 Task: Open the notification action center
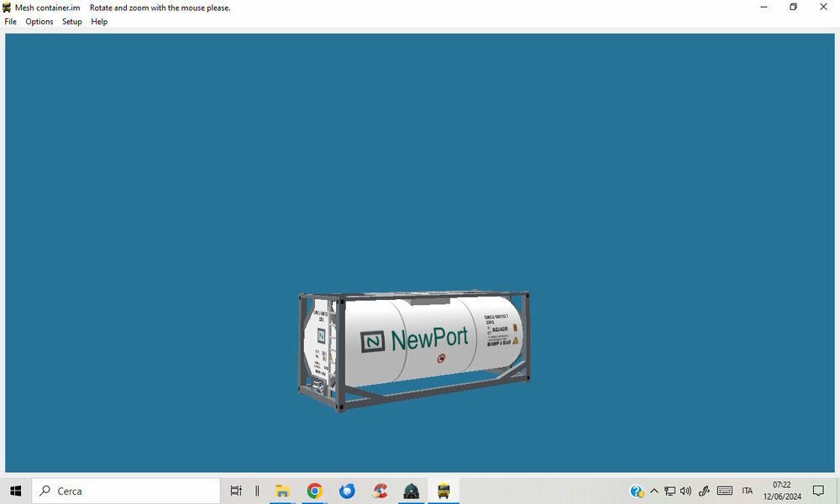(818, 491)
